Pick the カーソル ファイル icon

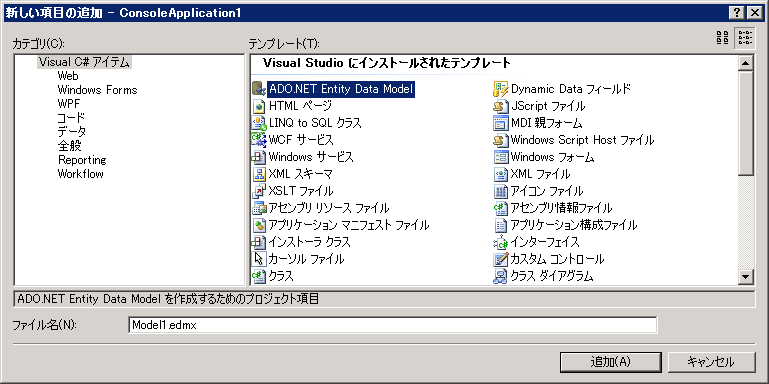coord(258,258)
